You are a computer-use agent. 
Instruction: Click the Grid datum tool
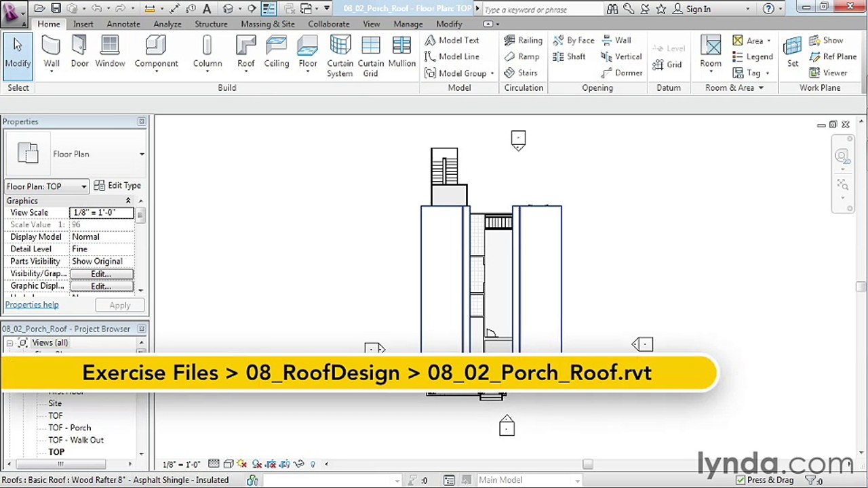pos(667,65)
